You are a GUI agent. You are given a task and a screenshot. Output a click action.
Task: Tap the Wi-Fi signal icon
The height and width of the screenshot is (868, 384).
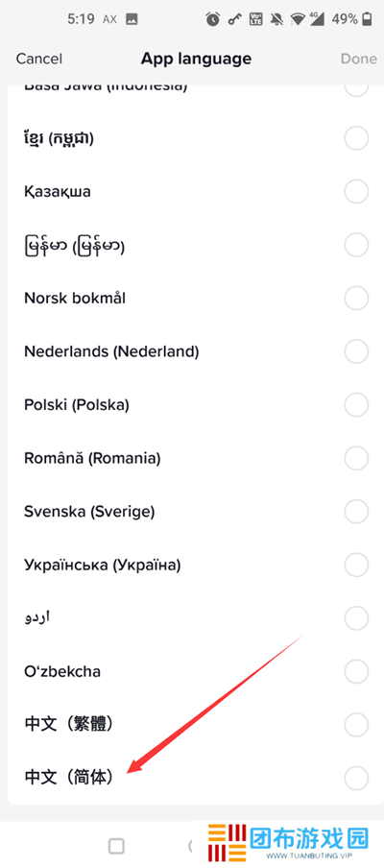(x=299, y=19)
